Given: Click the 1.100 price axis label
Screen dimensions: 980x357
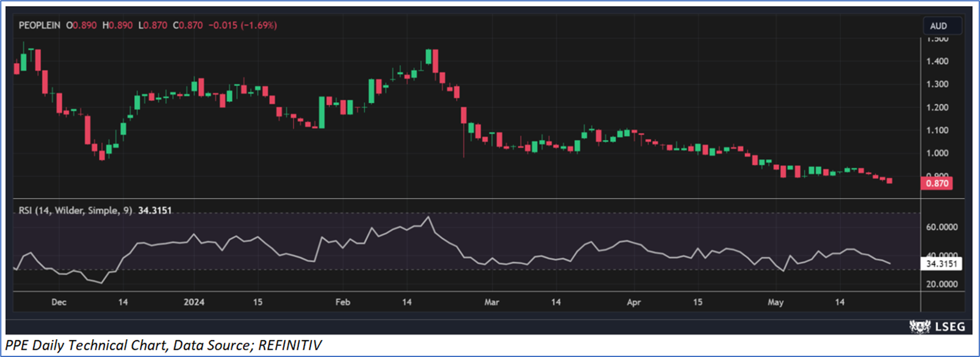Looking at the screenshot, I should [937, 130].
